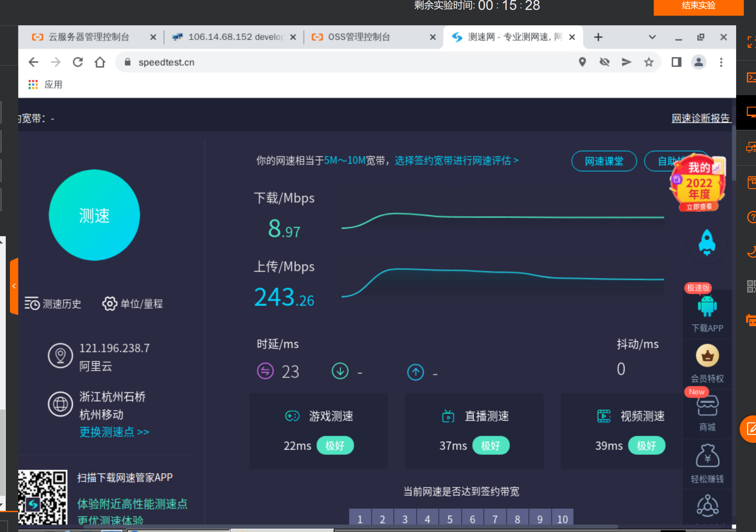
Task: Bookmark page with star icon
Action: [649, 62]
